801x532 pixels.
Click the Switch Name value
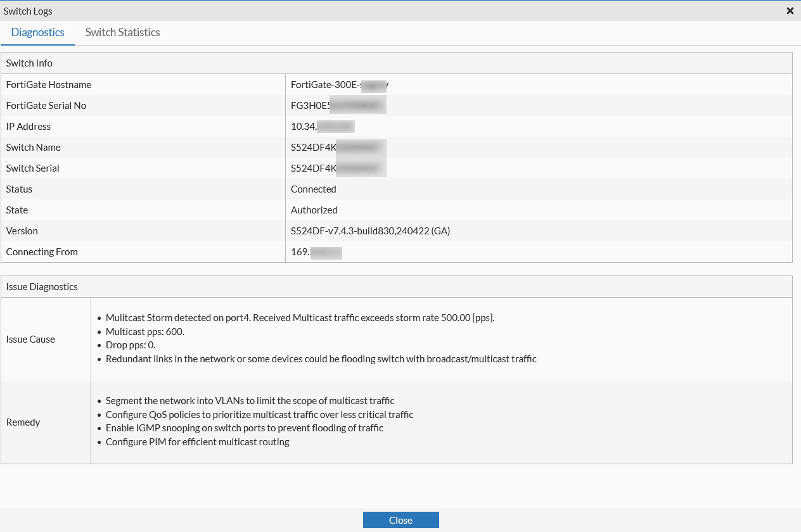[x=338, y=148]
